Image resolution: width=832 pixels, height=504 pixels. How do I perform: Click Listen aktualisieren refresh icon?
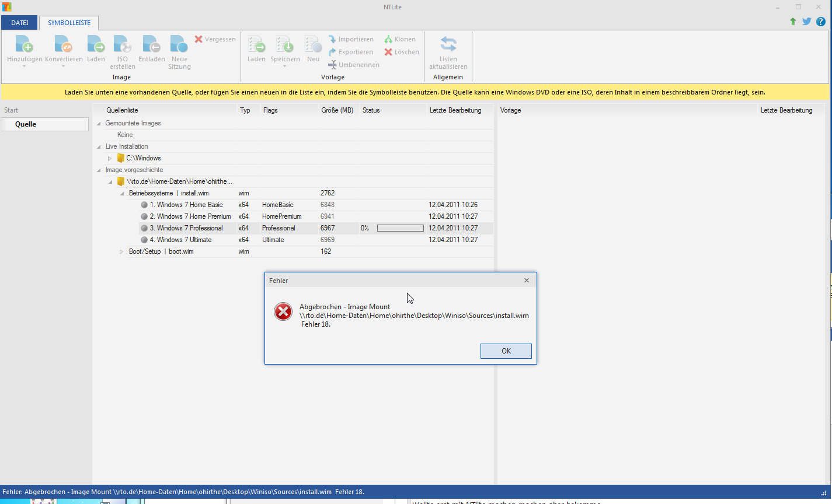coord(448,44)
